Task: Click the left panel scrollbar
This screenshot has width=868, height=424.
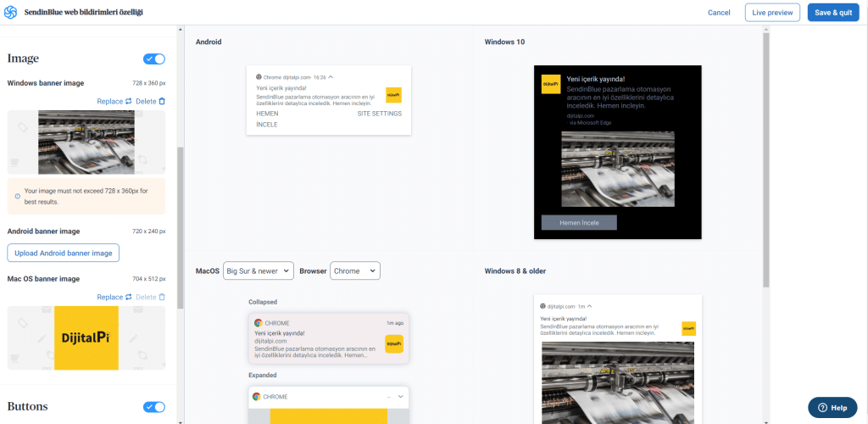Action: (x=180, y=228)
